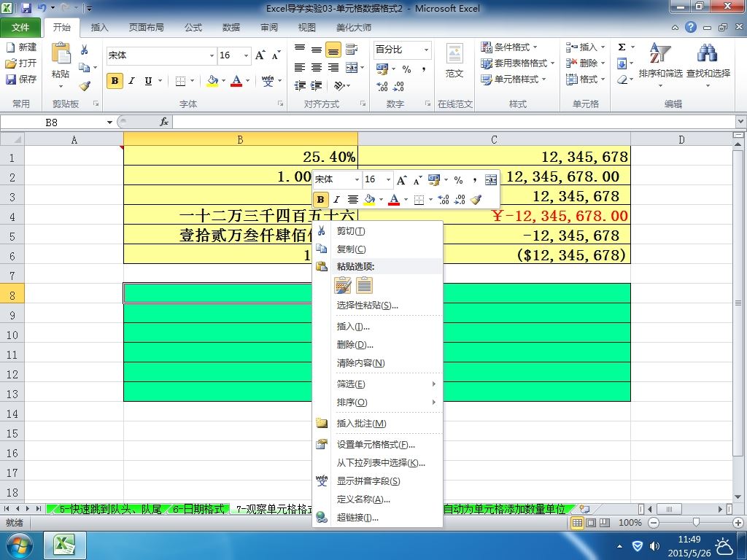Screen dimensions: 747x560
Task: Open the Format 格式 cells dropdown
Action: click(x=585, y=79)
